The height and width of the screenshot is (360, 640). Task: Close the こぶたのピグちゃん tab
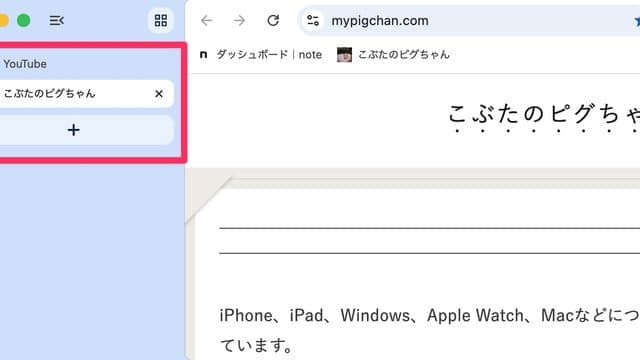[159, 94]
